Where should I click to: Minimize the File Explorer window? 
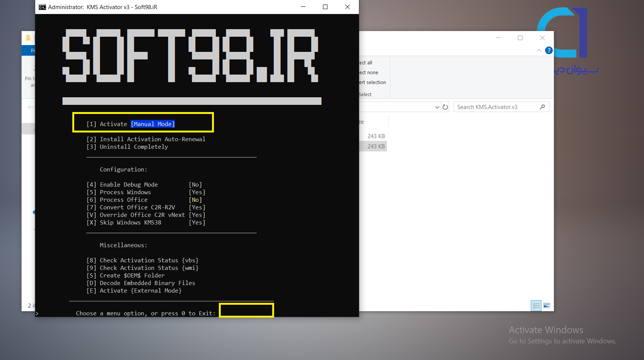pos(498,38)
